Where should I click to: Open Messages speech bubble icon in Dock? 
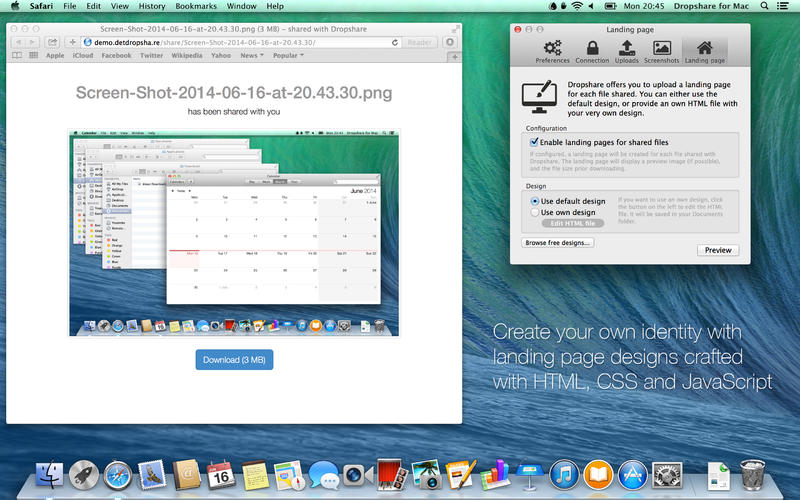tap(323, 475)
